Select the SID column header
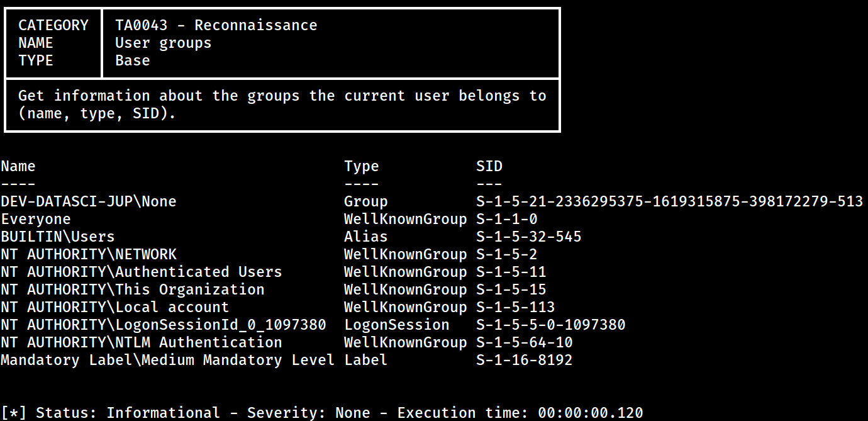Image resolution: width=868 pixels, height=421 pixels. 489,166
